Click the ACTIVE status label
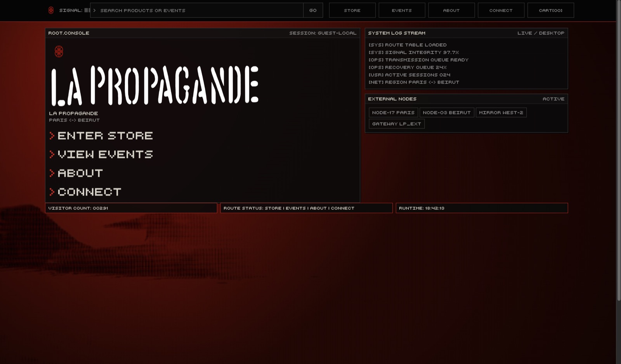Image resolution: width=621 pixels, height=364 pixels. [553, 99]
